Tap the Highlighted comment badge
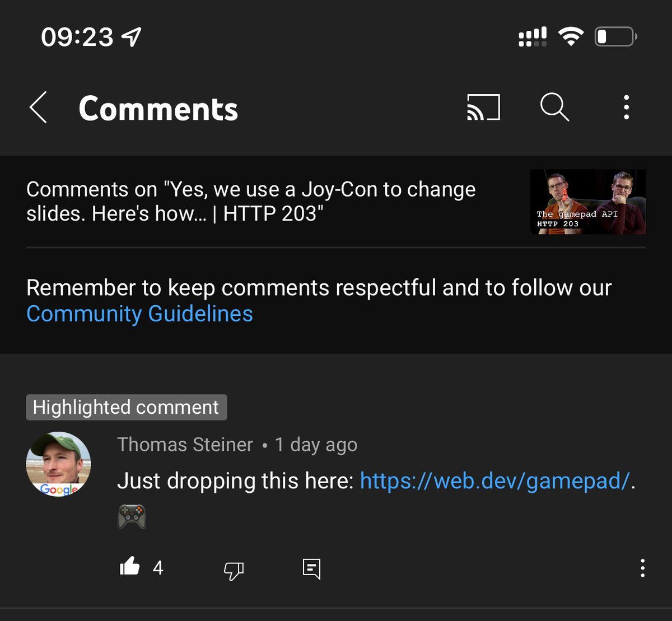This screenshot has height=621, width=672. tap(127, 407)
